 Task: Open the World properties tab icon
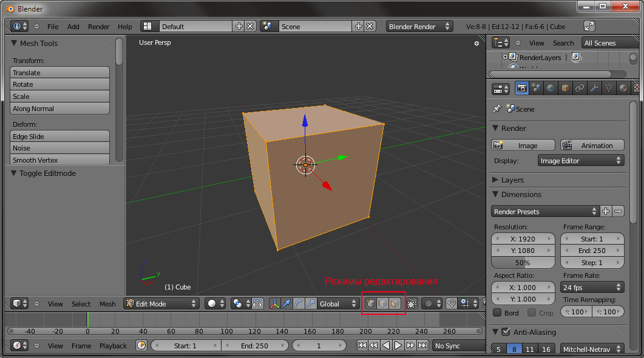point(551,89)
